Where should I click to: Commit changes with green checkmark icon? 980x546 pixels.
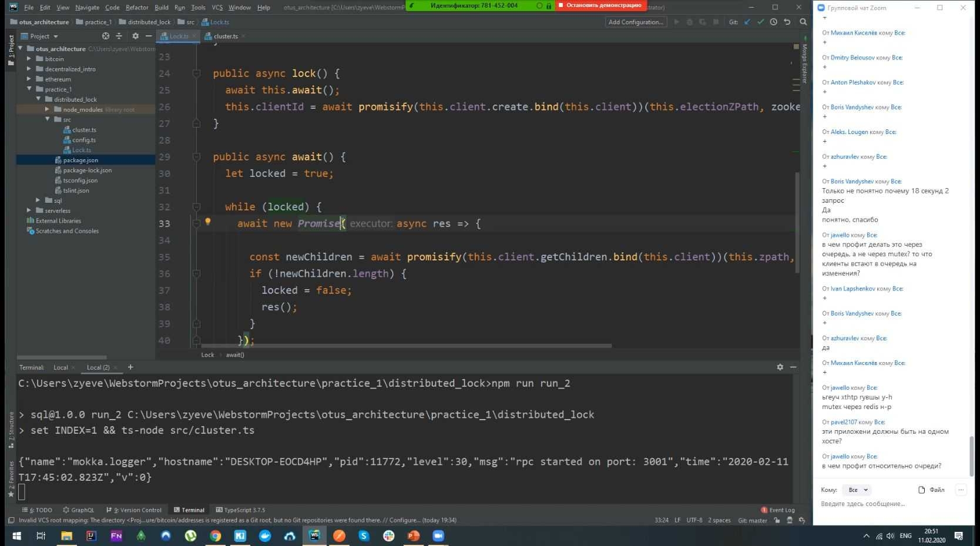(760, 22)
